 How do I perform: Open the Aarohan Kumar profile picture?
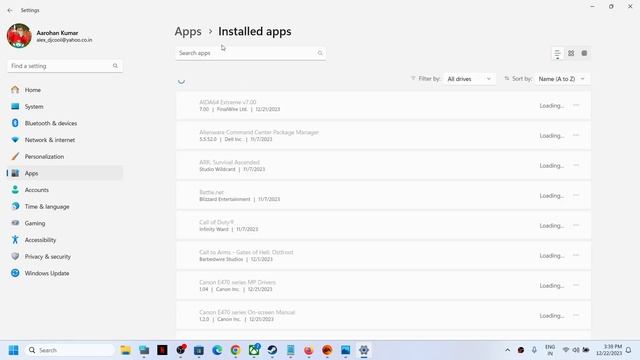tap(19, 36)
